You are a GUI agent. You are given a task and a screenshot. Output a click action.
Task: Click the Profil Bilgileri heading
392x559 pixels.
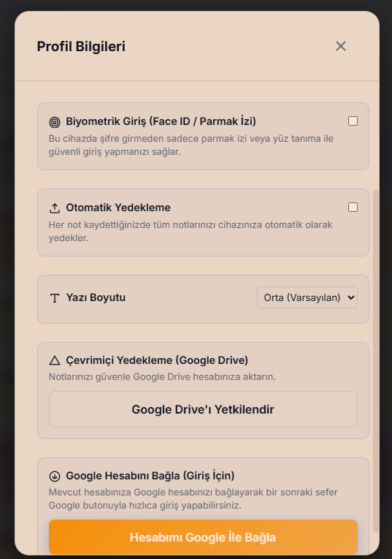point(81,47)
